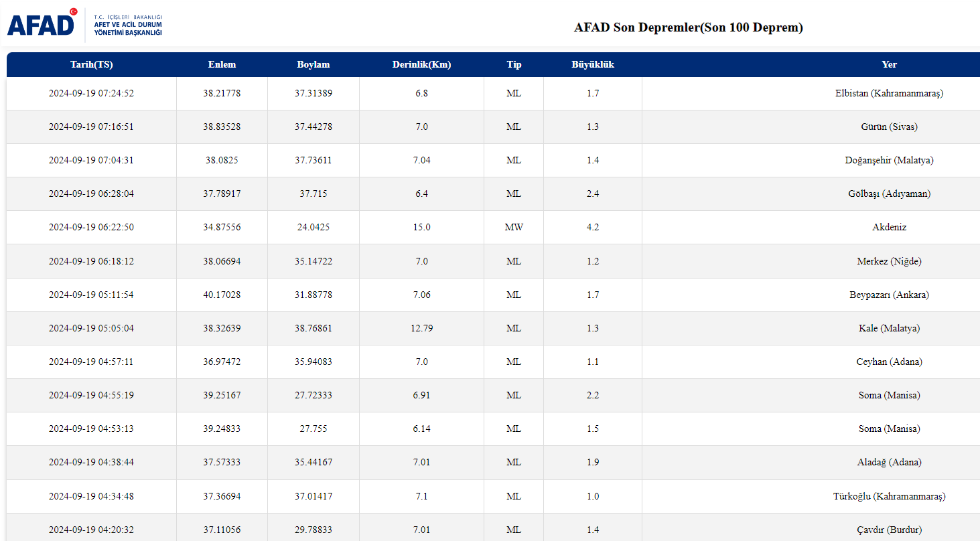Click latitude value 38.21778

click(x=222, y=94)
